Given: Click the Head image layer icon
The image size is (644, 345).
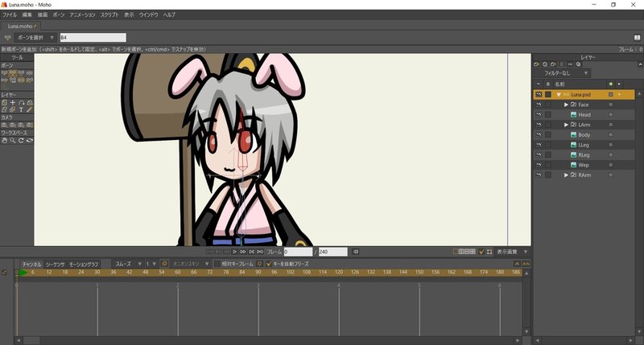Looking at the screenshot, I should click(573, 115).
